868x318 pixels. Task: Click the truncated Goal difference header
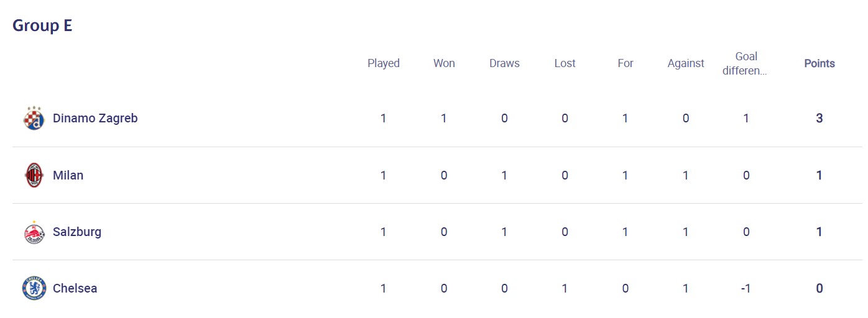pyautogui.click(x=746, y=63)
